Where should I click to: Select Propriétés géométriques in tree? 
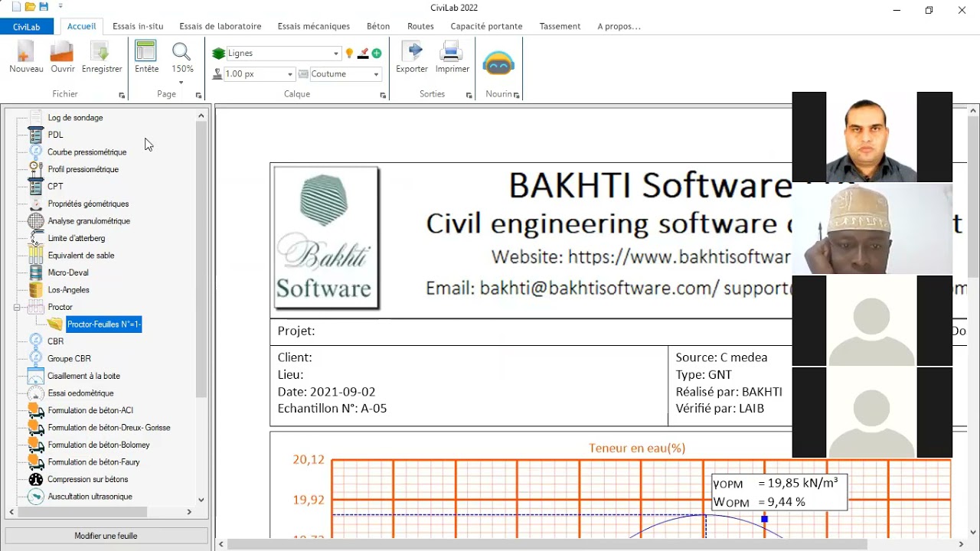tap(88, 204)
